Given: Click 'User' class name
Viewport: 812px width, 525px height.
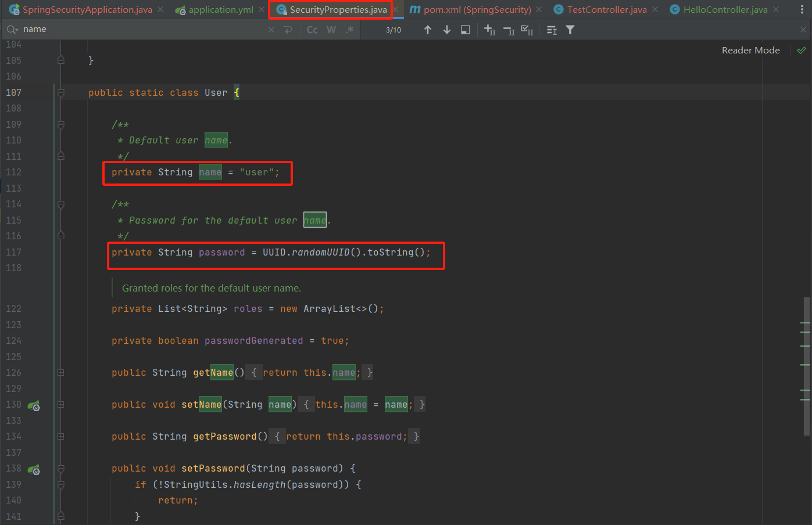Looking at the screenshot, I should coord(216,93).
